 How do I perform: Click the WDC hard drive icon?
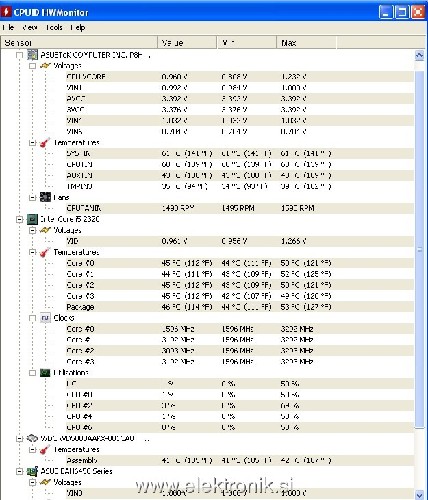(32, 438)
